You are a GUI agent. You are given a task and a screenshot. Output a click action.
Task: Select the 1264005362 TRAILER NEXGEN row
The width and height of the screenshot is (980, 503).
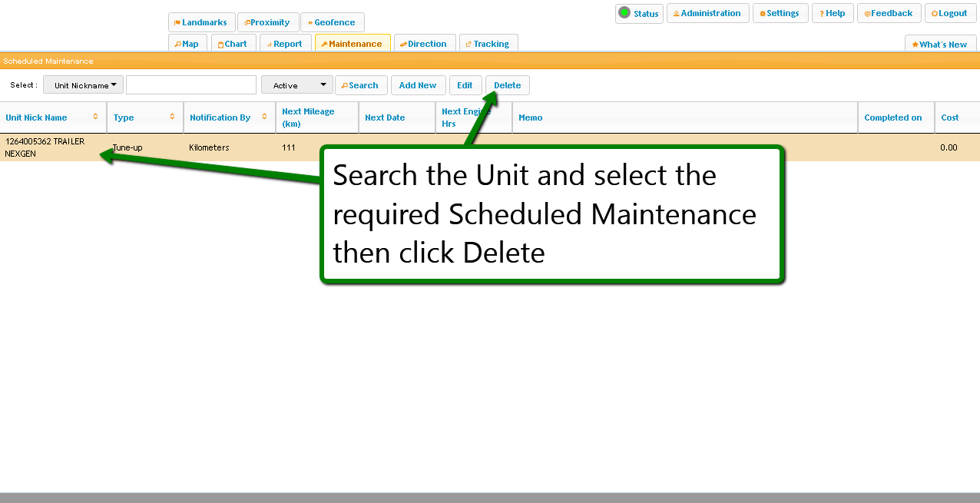pyautogui.click(x=45, y=147)
